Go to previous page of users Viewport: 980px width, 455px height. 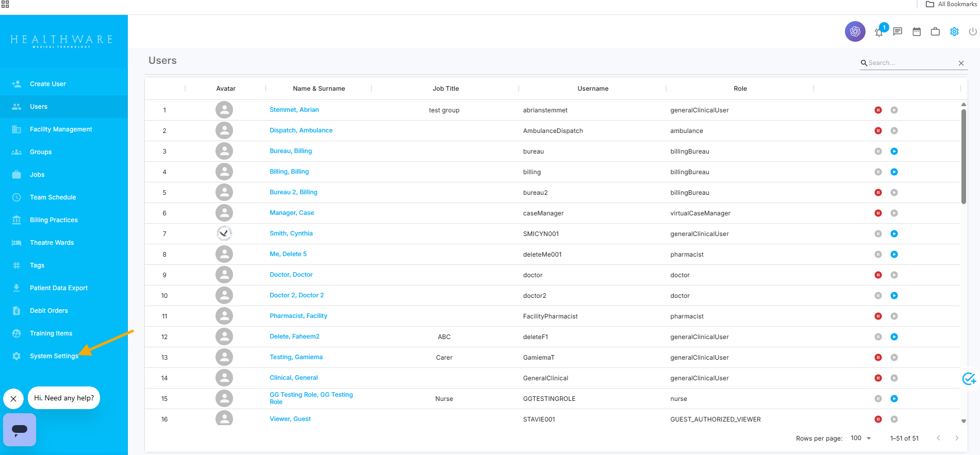coord(938,438)
